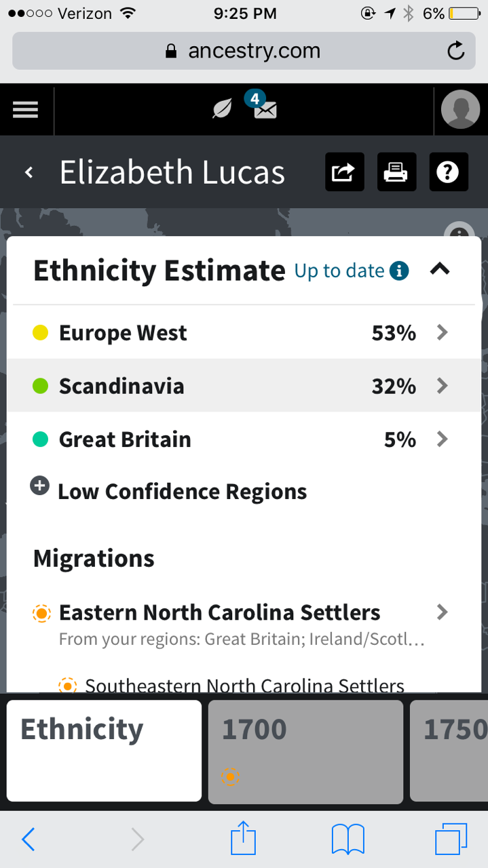Tap the share arrow icon beside Elizabeth Lucas
Viewport: 488px width, 868px height.
344,172
